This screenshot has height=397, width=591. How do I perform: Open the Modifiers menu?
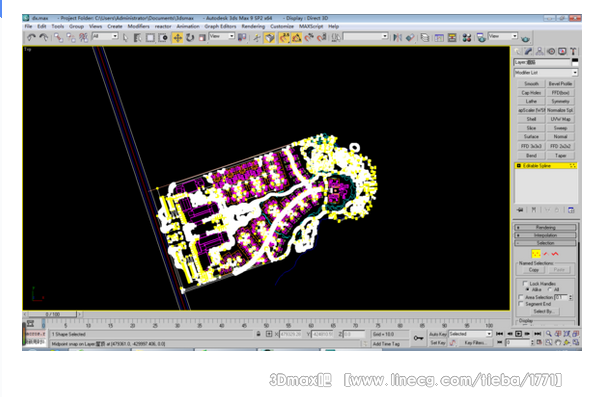(x=138, y=26)
